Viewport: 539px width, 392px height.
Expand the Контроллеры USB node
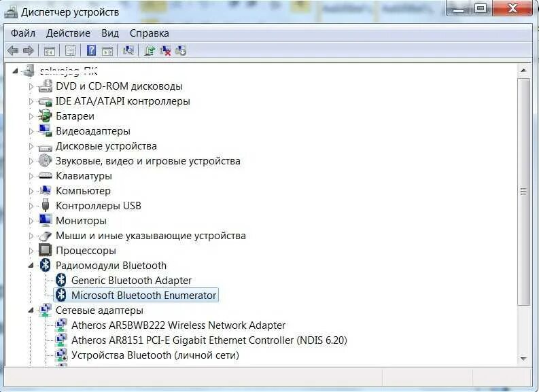click(31, 206)
